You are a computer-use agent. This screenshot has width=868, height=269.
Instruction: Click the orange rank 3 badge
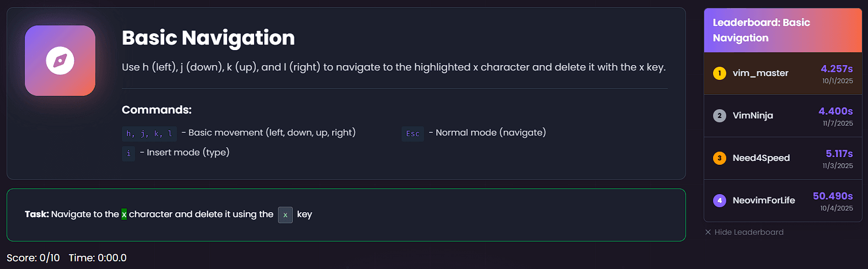pos(719,158)
